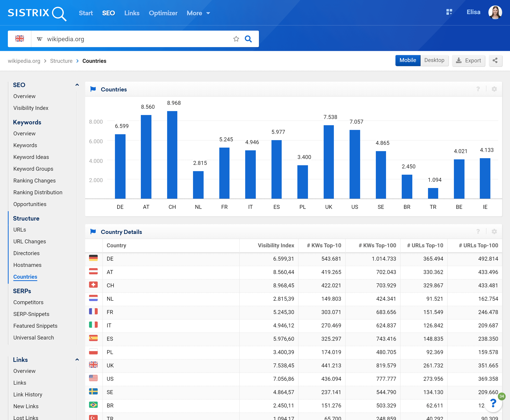This screenshot has height=420, width=510.
Task: Click wikipedia.org breadcrumb link
Action: tap(24, 61)
